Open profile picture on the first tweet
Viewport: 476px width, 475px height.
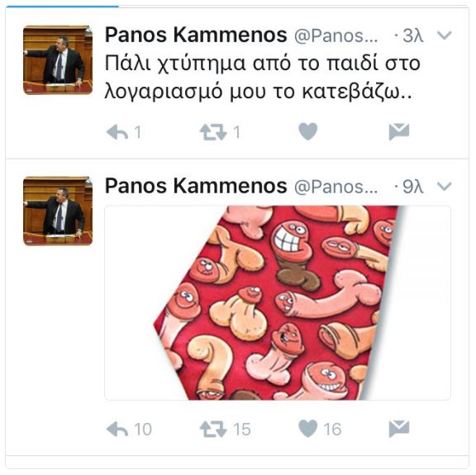pos(58,59)
